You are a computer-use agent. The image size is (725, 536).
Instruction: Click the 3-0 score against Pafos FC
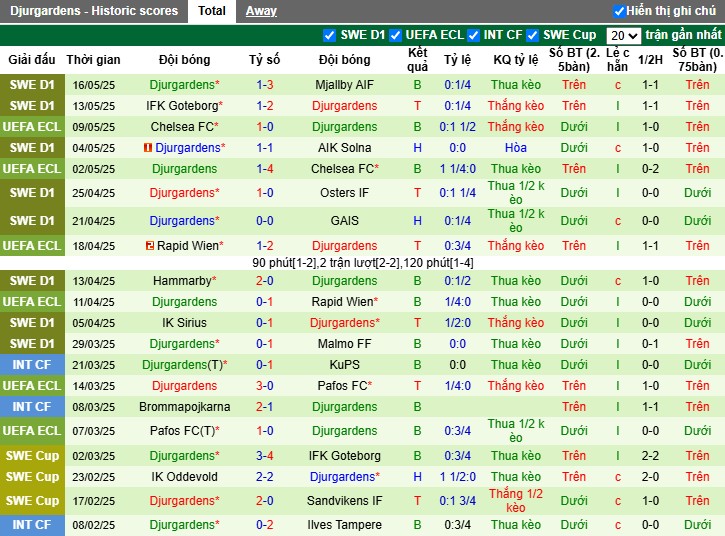[x=265, y=386]
